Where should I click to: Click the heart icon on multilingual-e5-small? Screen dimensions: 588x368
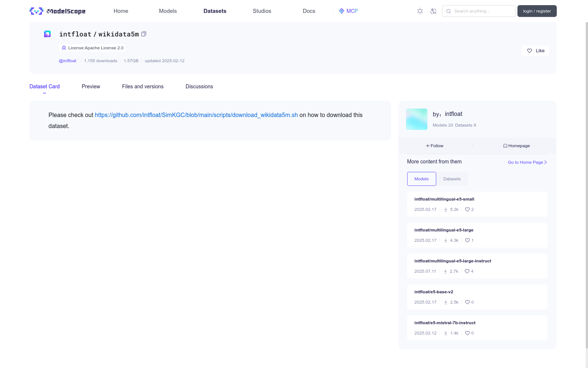coord(467,209)
